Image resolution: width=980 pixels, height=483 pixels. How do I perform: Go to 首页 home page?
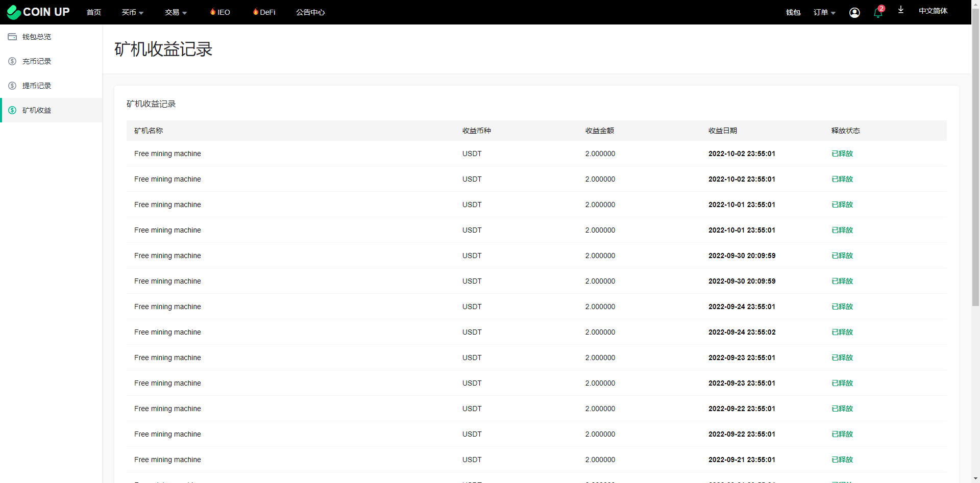94,12
